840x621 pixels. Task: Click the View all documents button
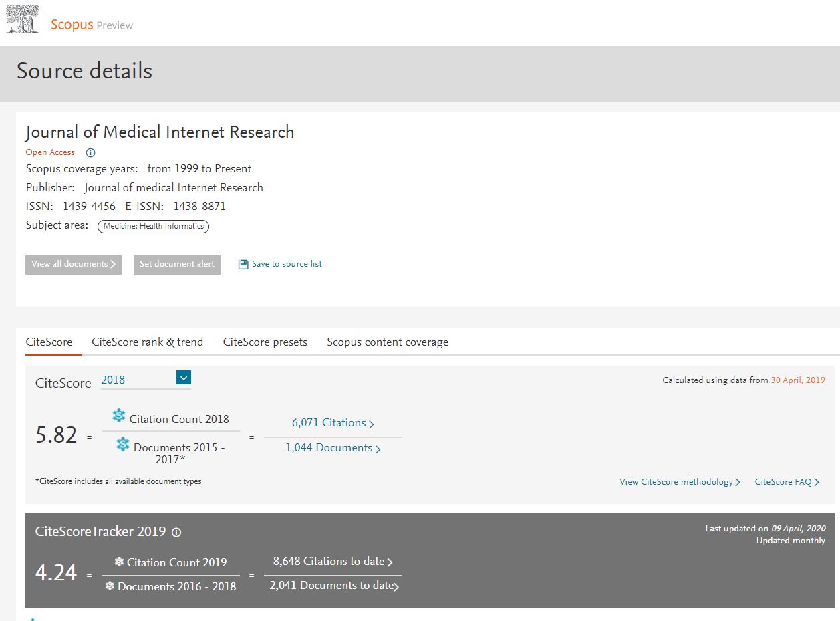tap(74, 265)
